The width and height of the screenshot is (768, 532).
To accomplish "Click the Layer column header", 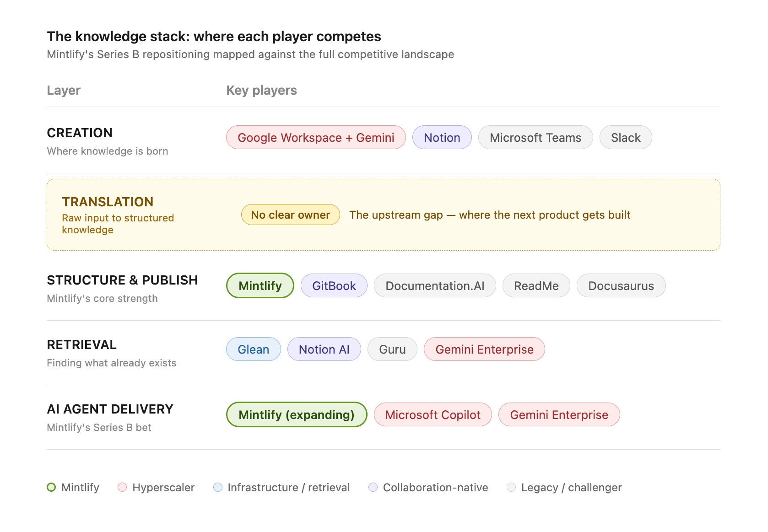I will click(x=64, y=90).
